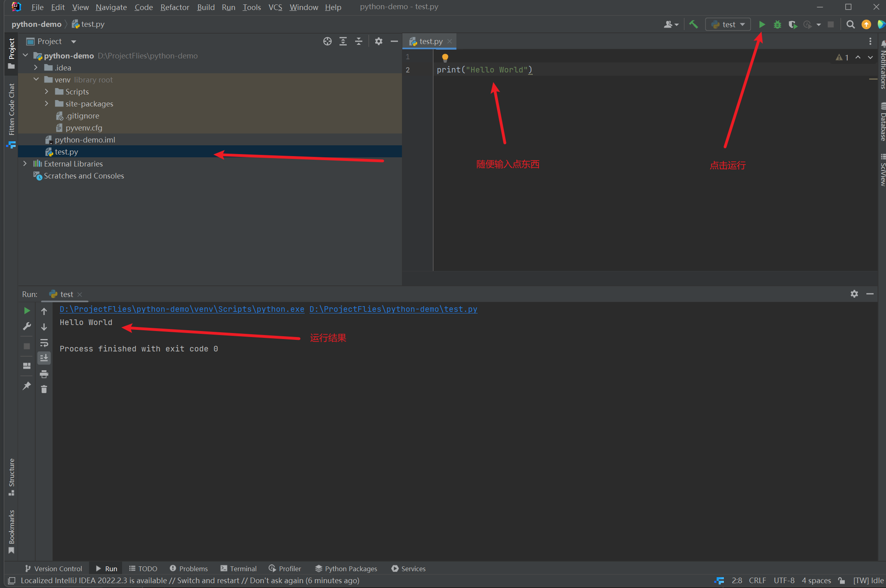
Task: Toggle scroll to end in the run console
Action: pyautogui.click(x=44, y=358)
